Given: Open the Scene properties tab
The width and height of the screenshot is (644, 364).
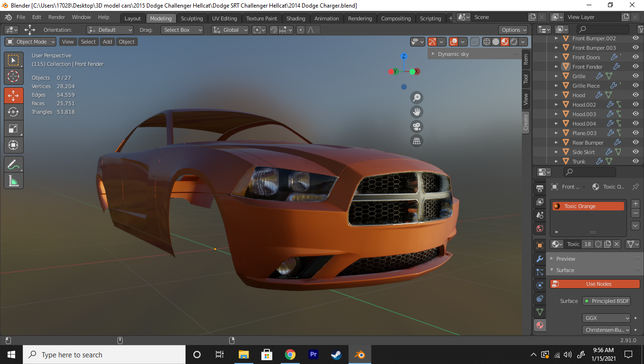Looking at the screenshot, I should click(539, 215).
